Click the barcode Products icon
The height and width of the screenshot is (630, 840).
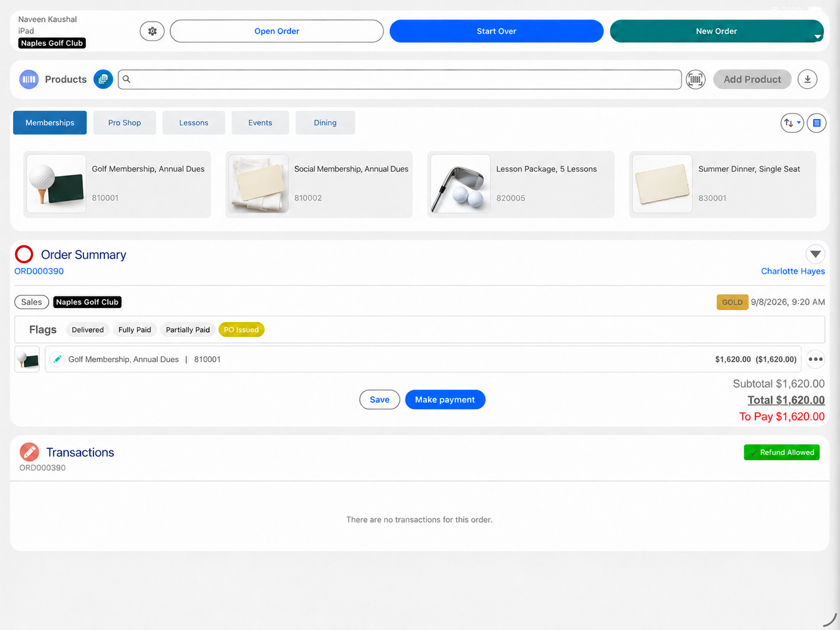click(x=29, y=79)
